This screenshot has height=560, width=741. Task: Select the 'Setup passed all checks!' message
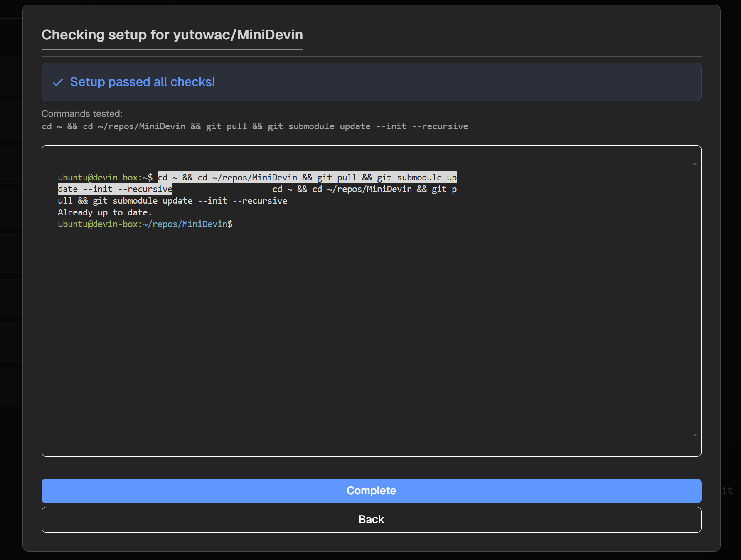click(143, 82)
